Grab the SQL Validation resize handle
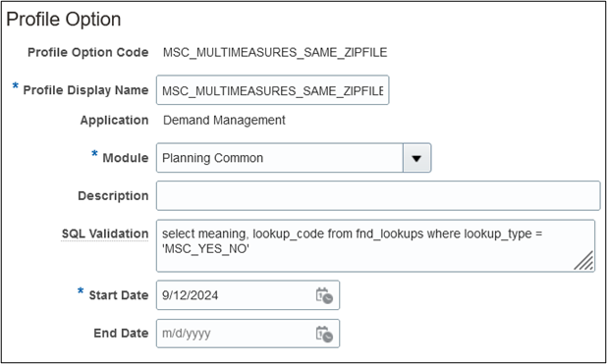Screen dimensions: 607x364 click(584, 261)
